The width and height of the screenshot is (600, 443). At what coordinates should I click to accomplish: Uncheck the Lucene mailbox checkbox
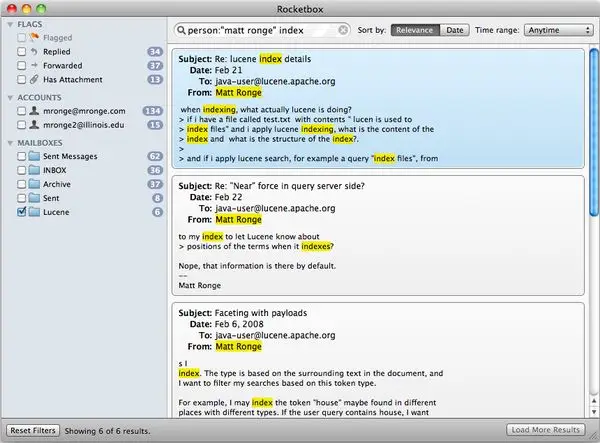tap(21, 212)
